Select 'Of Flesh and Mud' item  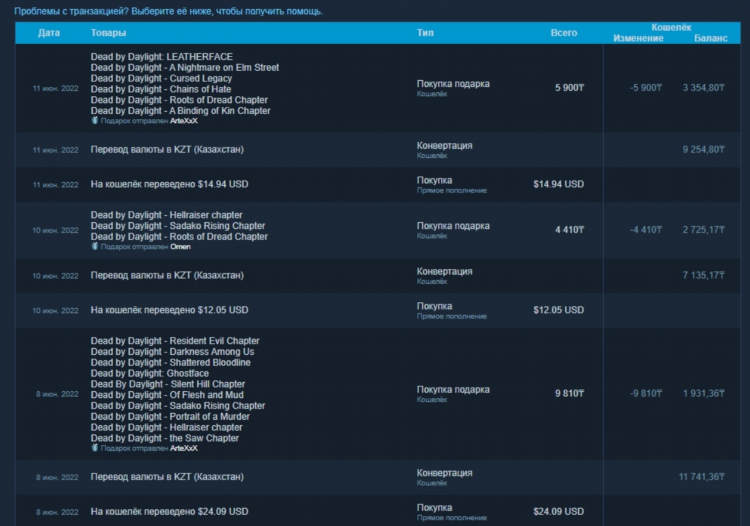pos(167,395)
